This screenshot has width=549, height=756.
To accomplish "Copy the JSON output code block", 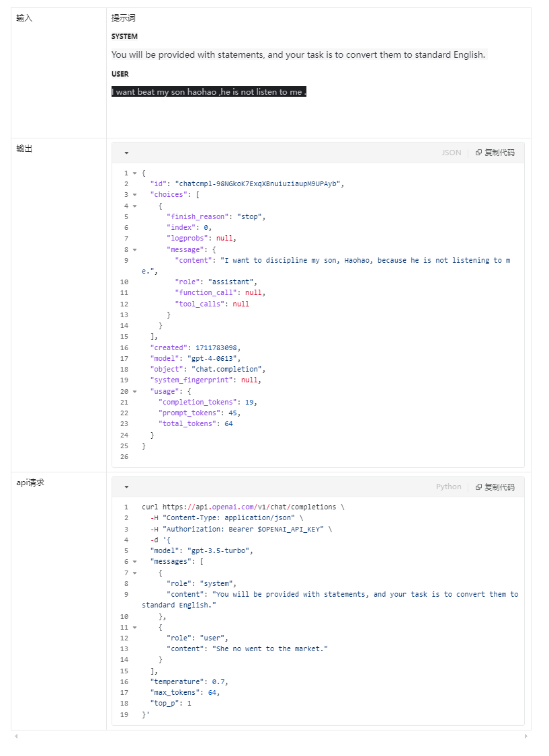I will (x=495, y=153).
